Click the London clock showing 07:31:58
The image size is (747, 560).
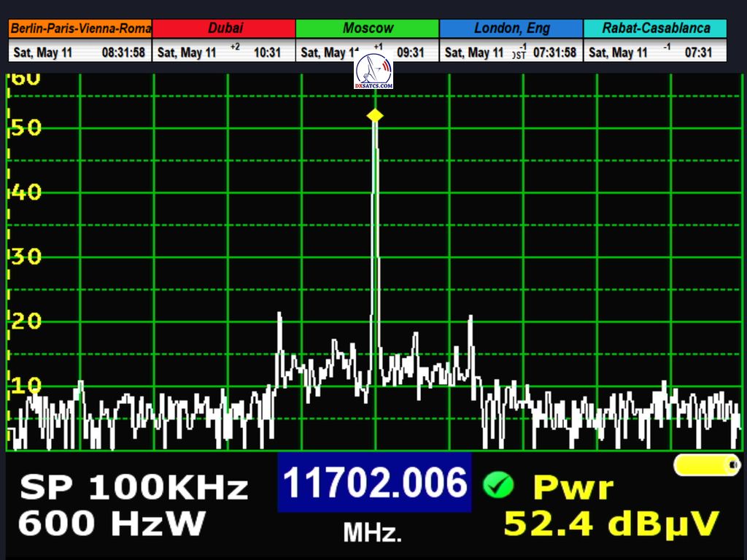click(554, 52)
